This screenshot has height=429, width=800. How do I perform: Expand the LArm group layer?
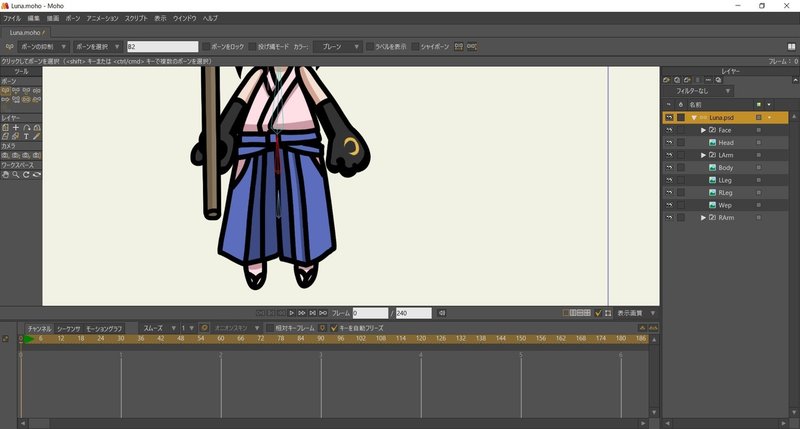click(x=703, y=155)
